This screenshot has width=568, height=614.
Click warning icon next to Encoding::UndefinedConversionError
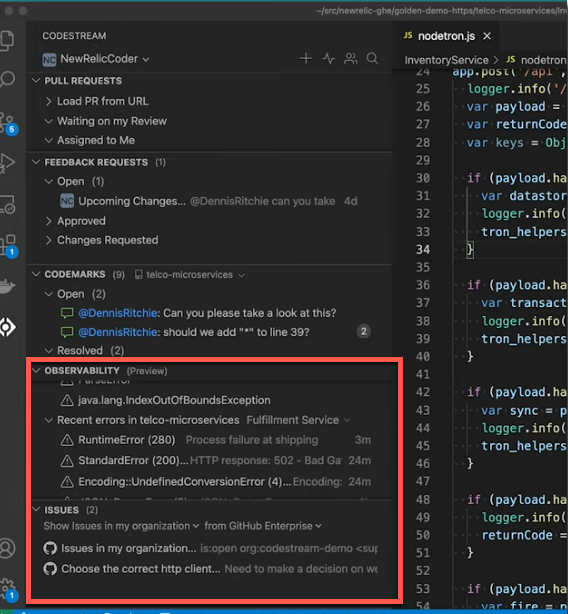click(67, 482)
